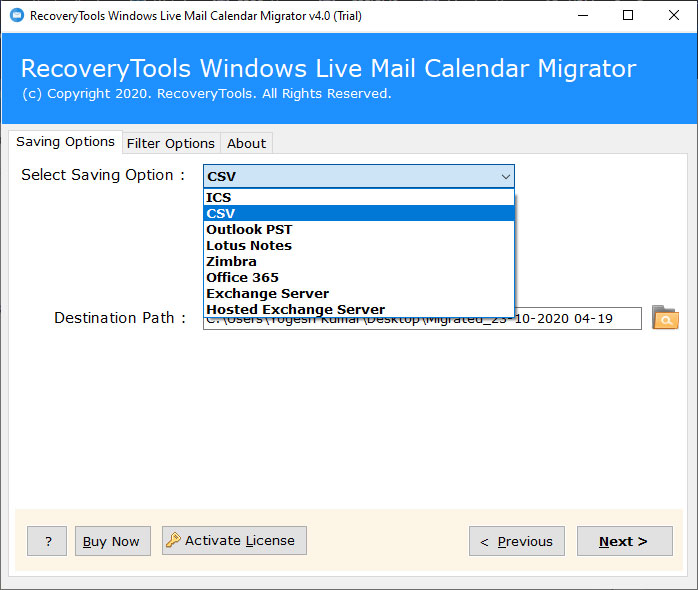Select Zimbra in the saving options

(x=359, y=261)
